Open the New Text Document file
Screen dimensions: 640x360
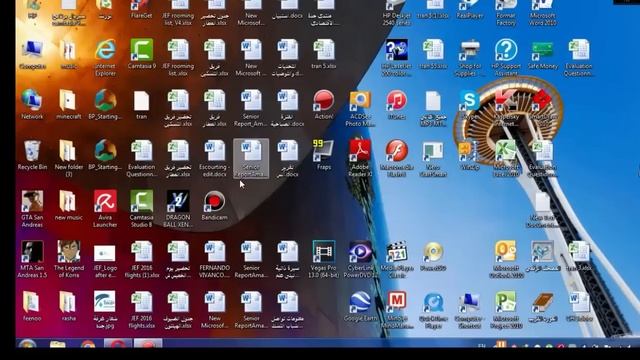pos(542,209)
